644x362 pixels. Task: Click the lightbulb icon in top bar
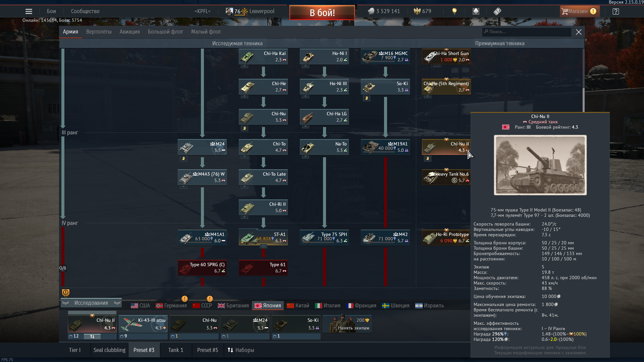[454, 11]
